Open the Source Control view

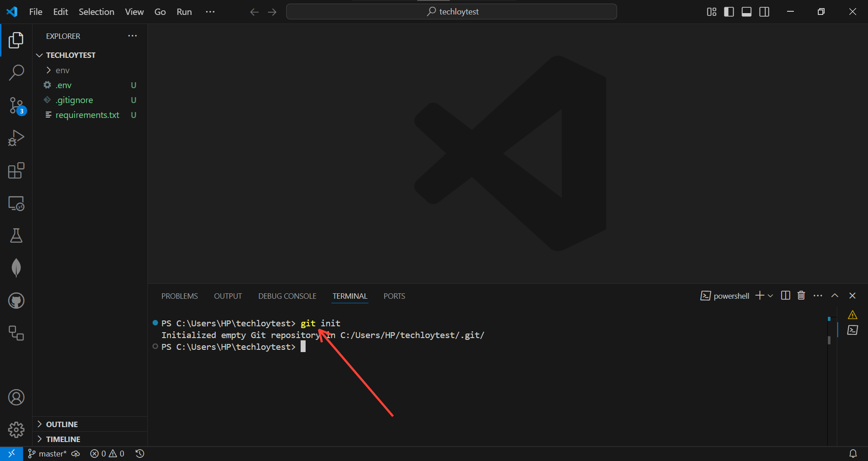click(x=16, y=106)
